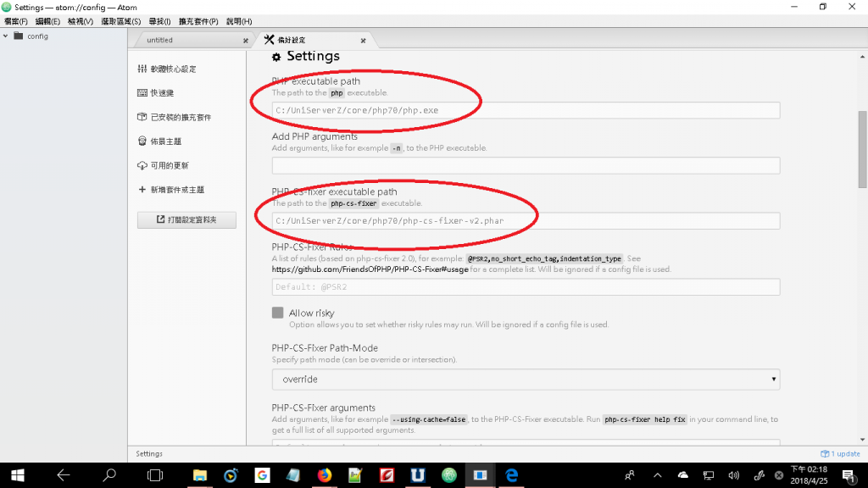The image size is (868, 488).
Task: Launch Microsoft Edge from the taskbar
Action: (511, 475)
